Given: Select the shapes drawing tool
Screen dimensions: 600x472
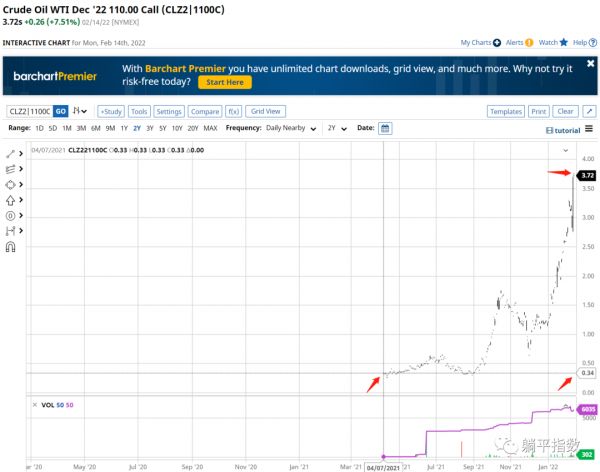Looking at the screenshot, I should tap(11, 185).
